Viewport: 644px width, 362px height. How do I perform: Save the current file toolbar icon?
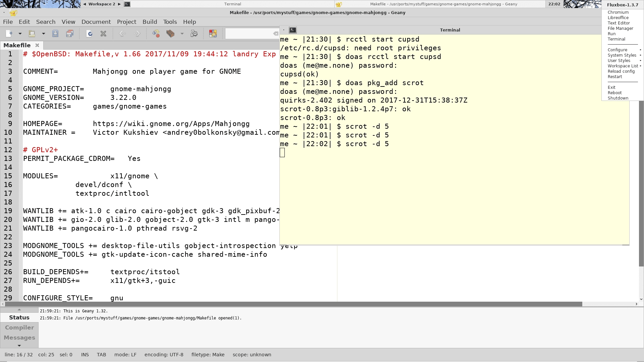pos(55,34)
